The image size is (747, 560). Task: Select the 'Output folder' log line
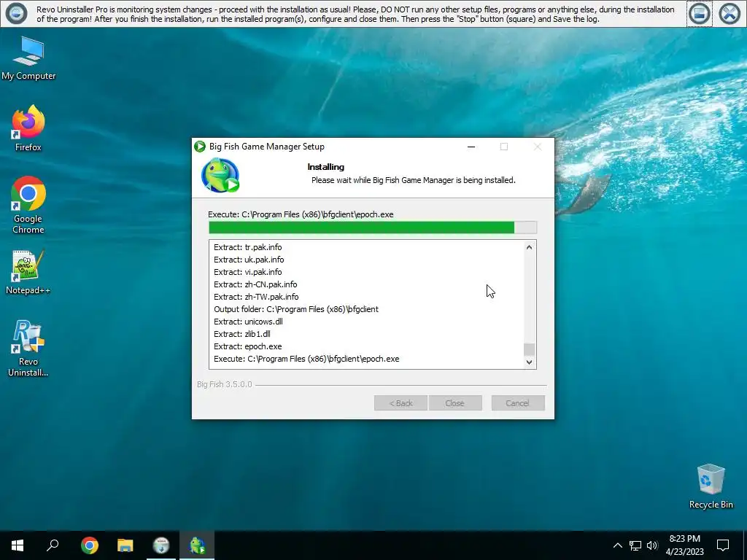pos(296,309)
